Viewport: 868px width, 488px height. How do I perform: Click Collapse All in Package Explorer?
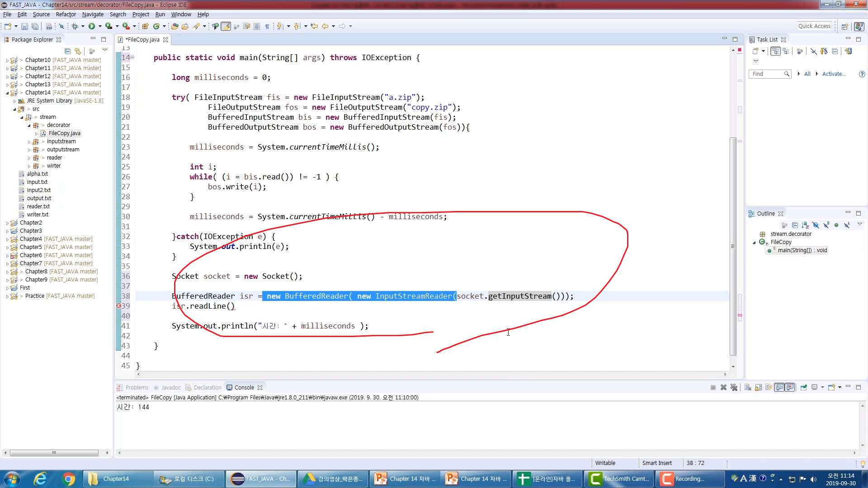point(67,51)
